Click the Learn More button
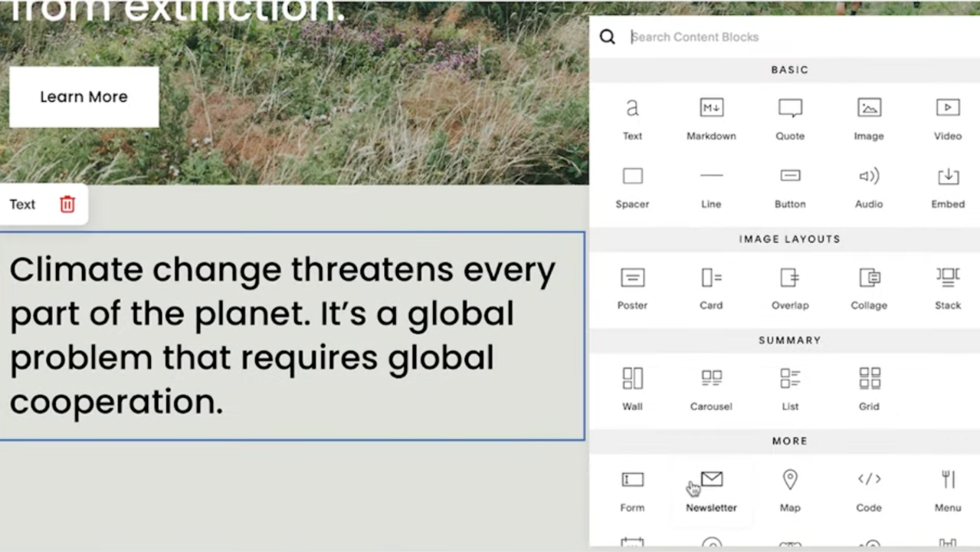Image resolution: width=980 pixels, height=552 pixels. 84,97
